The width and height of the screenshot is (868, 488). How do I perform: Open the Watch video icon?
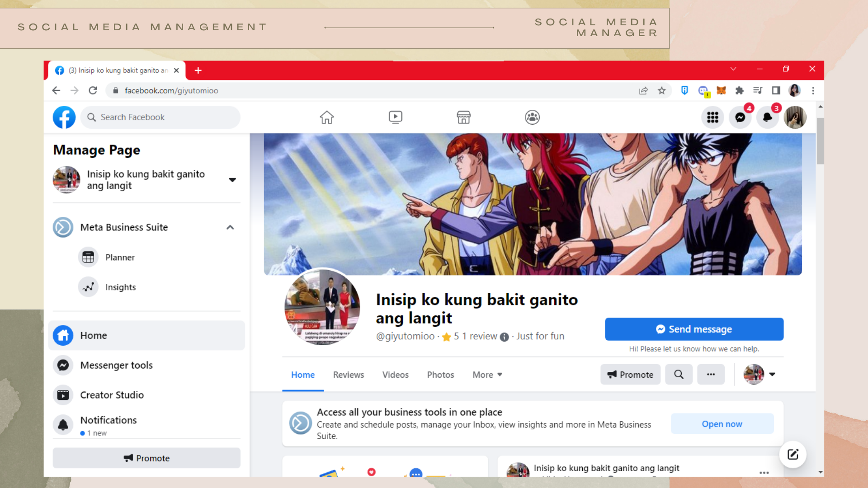[396, 117]
